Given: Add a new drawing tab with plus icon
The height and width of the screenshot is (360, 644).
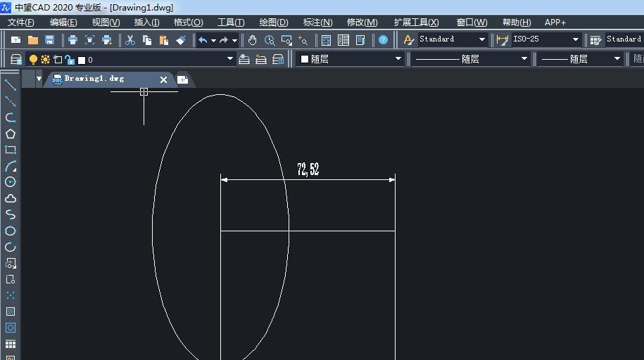Looking at the screenshot, I should pyautogui.click(x=183, y=79).
